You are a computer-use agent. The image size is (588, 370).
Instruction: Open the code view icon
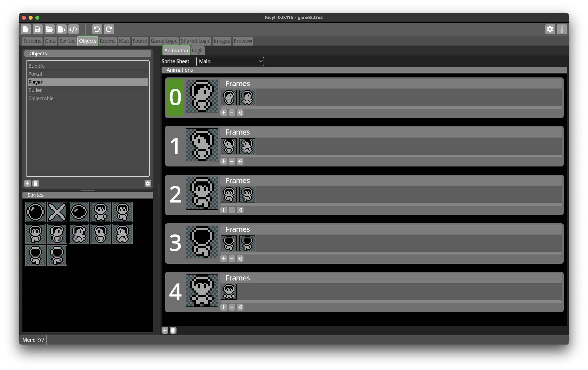click(x=73, y=29)
